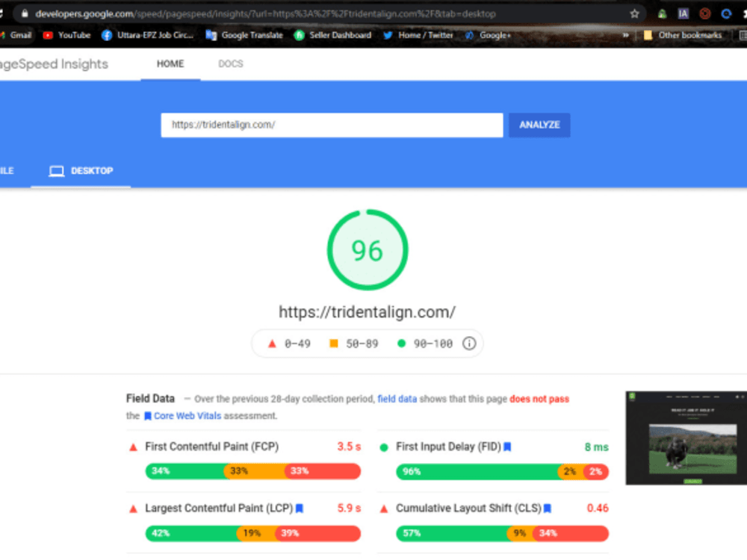This screenshot has width=747, height=560.
Task: Click the blue circular extension icon
Action: (x=726, y=13)
